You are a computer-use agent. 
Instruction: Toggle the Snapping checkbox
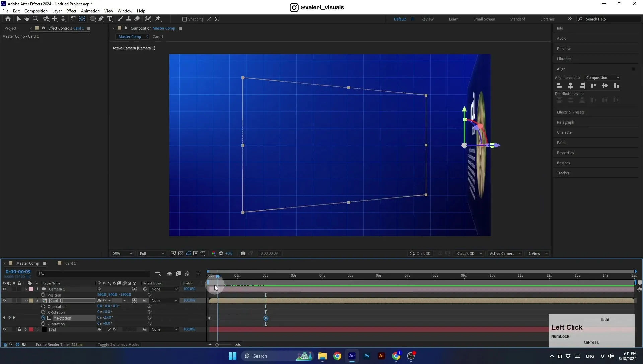point(184,19)
